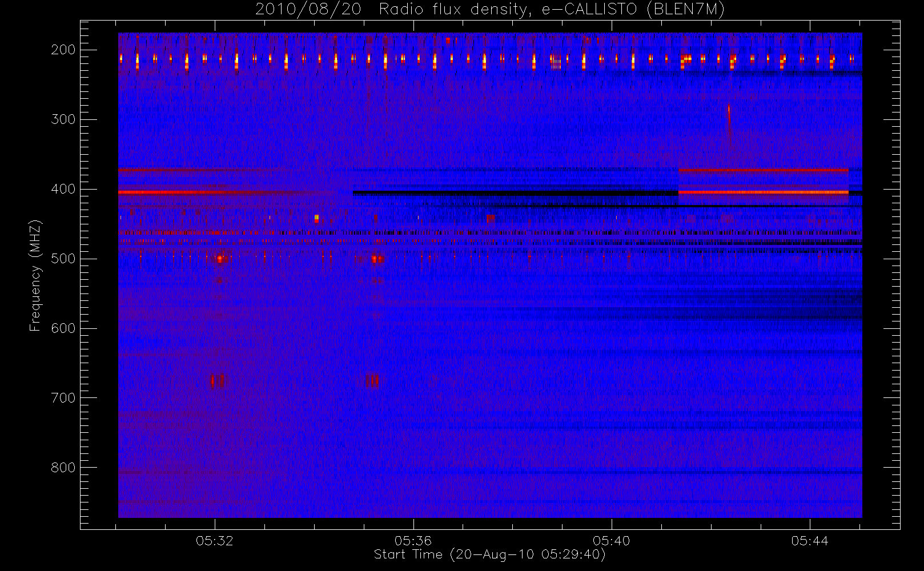Click the 800 frequency tick label
924x571 pixels.
[x=63, y=468]
